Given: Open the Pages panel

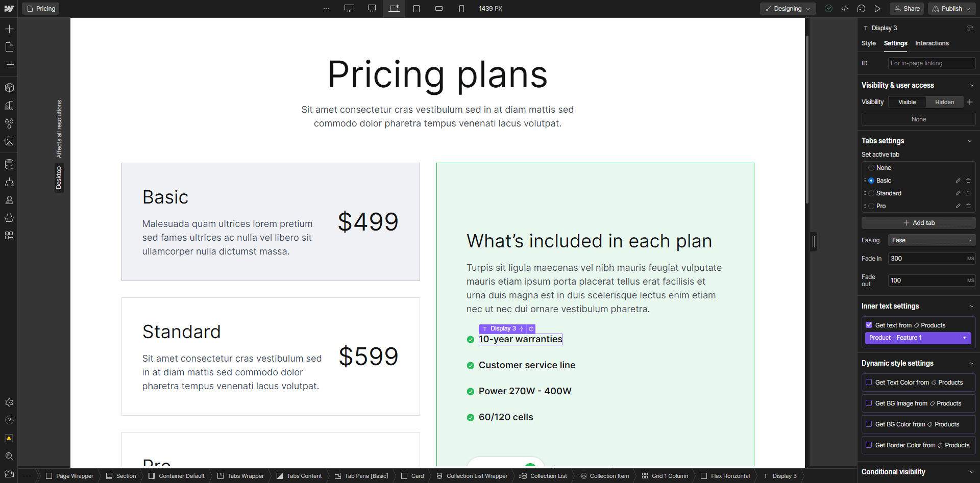Looking at the screenshot, I should (x=9, y=47).
